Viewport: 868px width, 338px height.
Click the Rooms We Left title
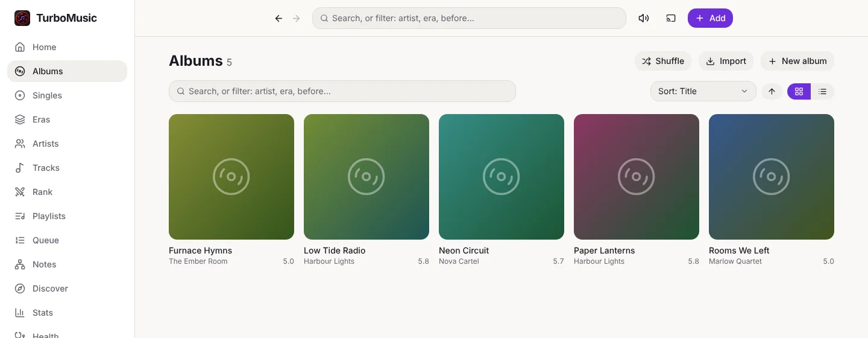pyautogui.click(x=739, y=250)
